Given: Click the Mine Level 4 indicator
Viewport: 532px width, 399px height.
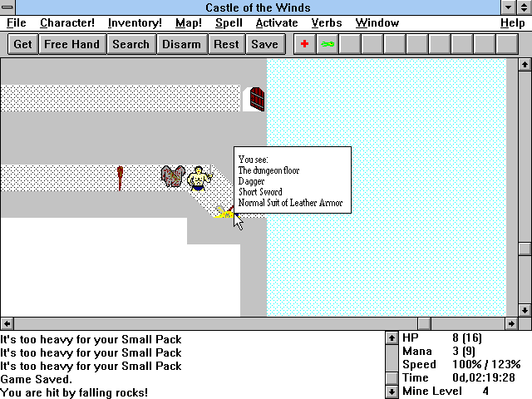Looking at the screenshot, I should click(446, 392).
